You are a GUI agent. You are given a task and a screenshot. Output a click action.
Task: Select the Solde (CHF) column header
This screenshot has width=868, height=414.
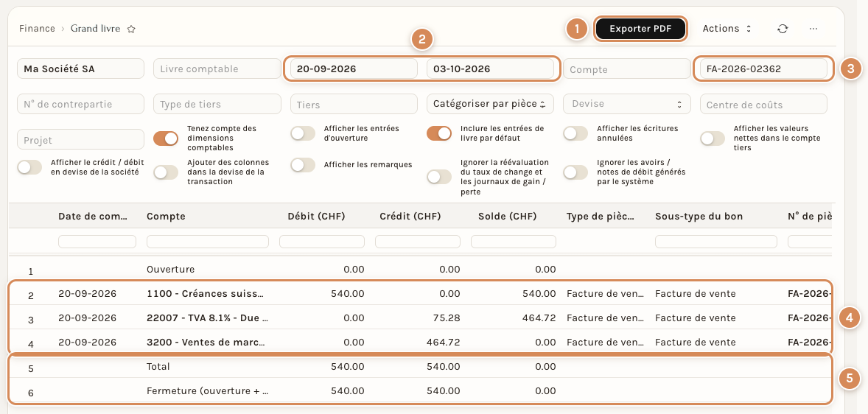pyautogui.click(x=508, y=217)
